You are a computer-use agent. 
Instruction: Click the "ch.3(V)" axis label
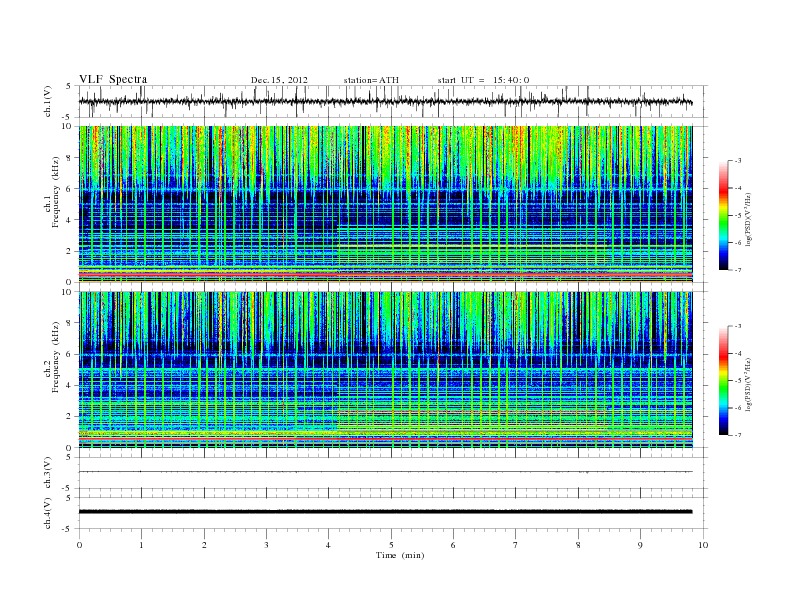click(48, 473)
